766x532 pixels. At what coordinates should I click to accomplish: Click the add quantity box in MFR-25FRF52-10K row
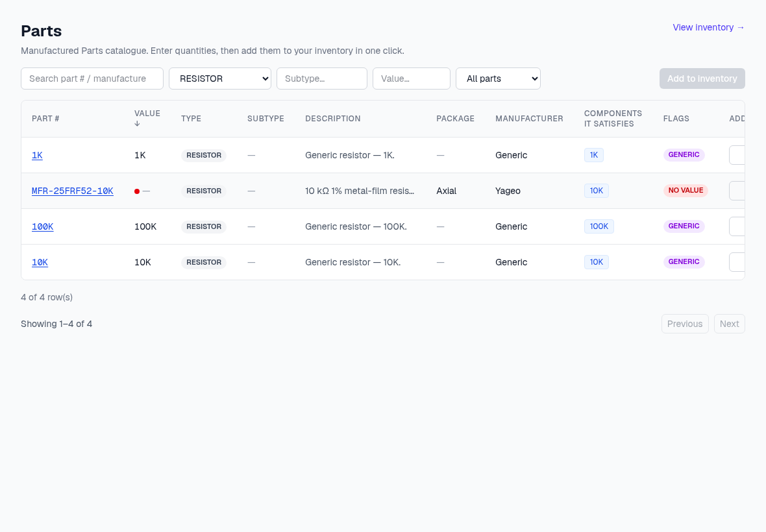click(737, 191)
